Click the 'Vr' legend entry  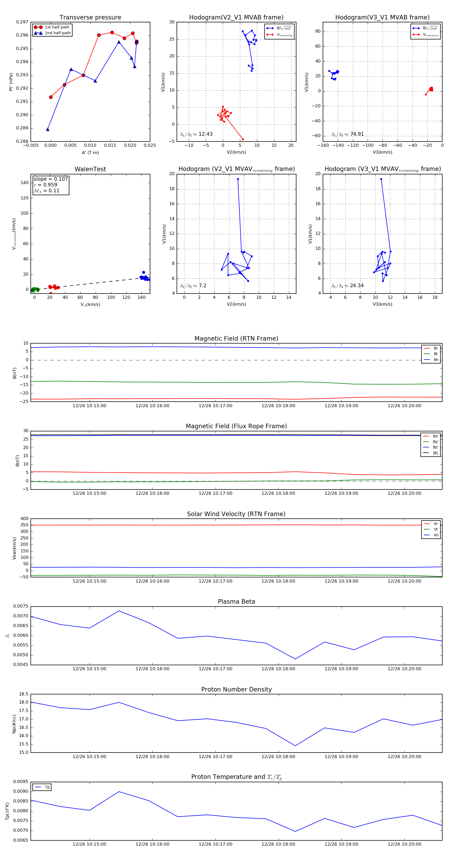[x=431, y=524]
